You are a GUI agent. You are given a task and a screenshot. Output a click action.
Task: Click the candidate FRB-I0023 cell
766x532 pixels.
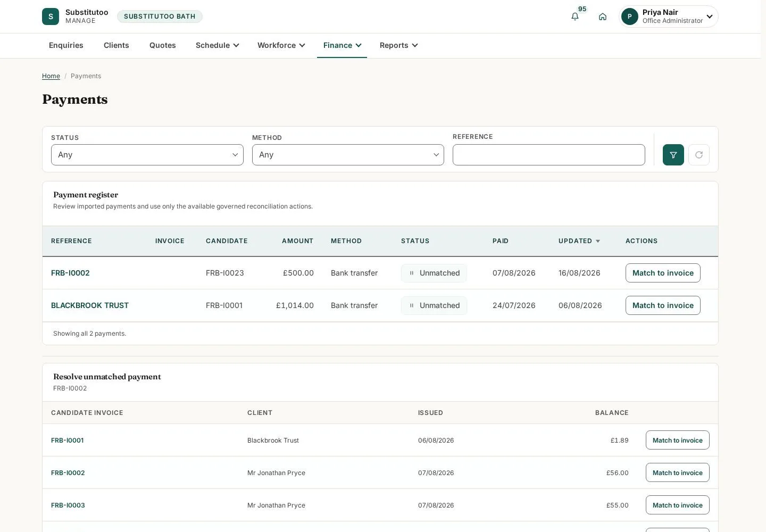(225, 273)
